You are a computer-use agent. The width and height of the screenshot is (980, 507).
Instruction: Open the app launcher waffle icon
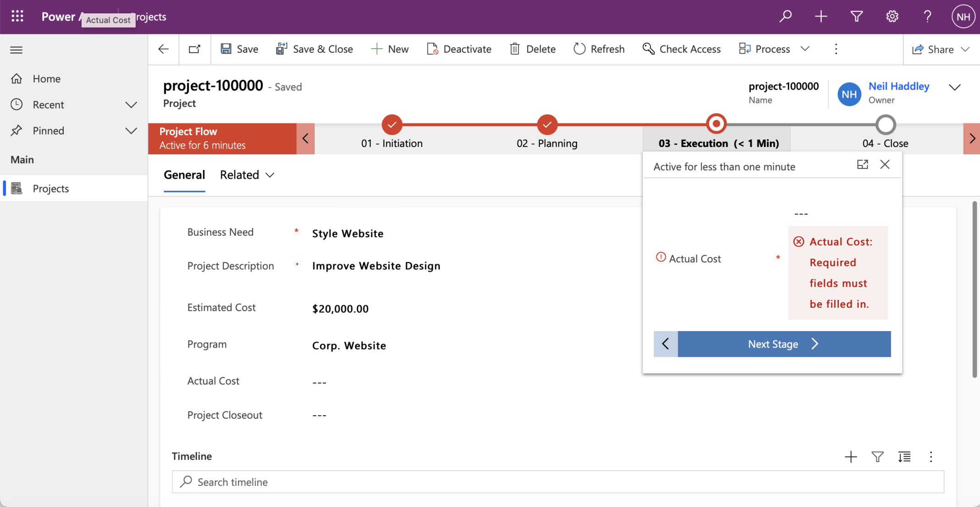(x=17, y=17)
